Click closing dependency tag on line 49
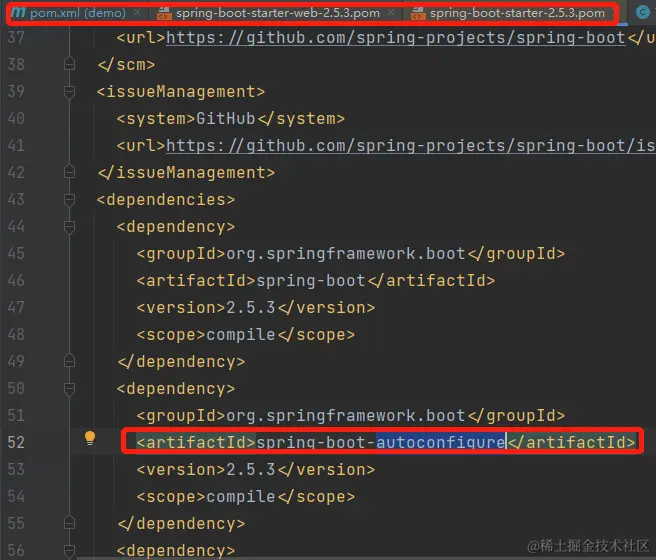This screenshot has width=656, height=560. pyautogui.click(x=181, y=361)
